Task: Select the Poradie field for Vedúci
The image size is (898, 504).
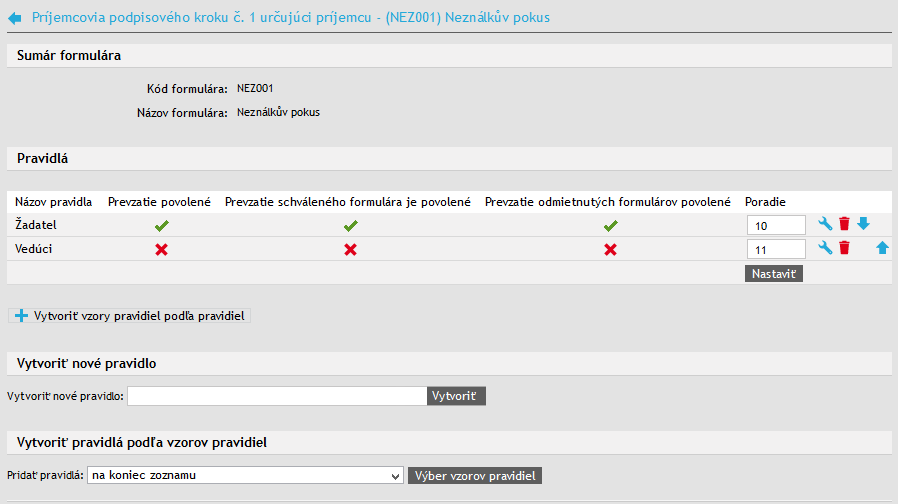Action: pyautogui.click(x=775, y=249)
